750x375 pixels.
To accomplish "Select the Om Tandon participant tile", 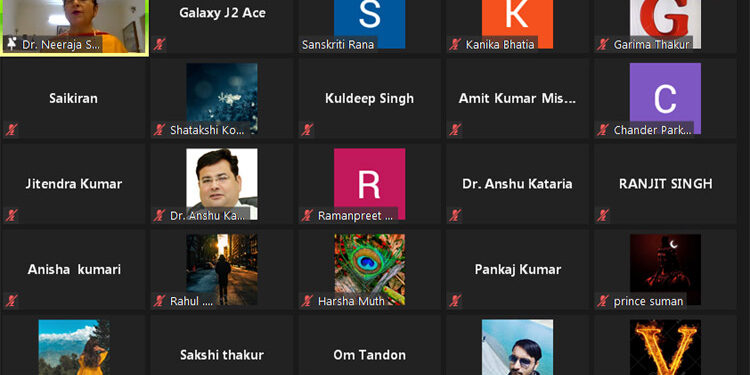I will tap(369, 345).
